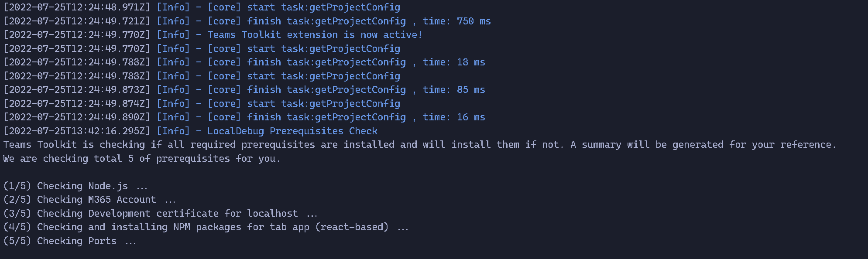Click the "(1/5) Checking Node.js" line
This screenshot has height=259, width=868.
click(75, 186)
